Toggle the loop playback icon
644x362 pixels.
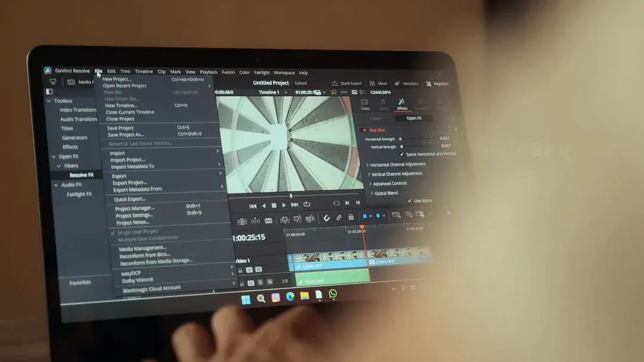click(306, 204)
